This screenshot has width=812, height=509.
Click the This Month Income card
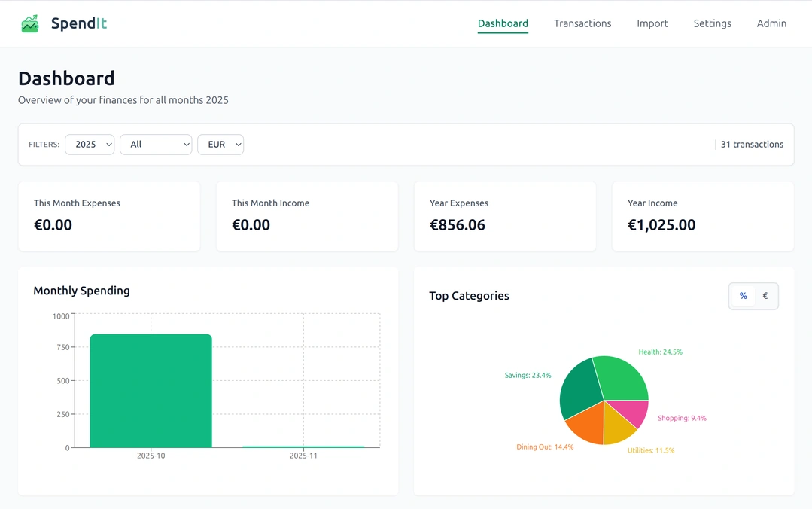(307, 216)
